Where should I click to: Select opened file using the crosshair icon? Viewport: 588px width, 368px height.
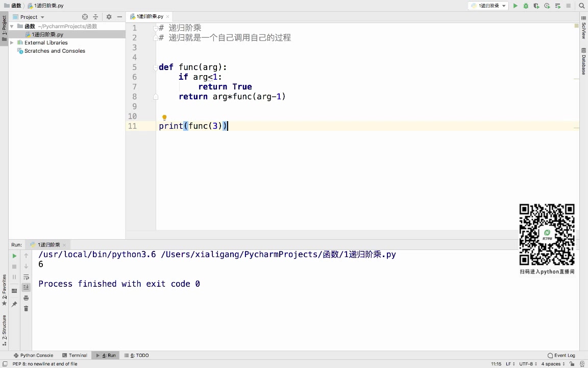[84, 16]
